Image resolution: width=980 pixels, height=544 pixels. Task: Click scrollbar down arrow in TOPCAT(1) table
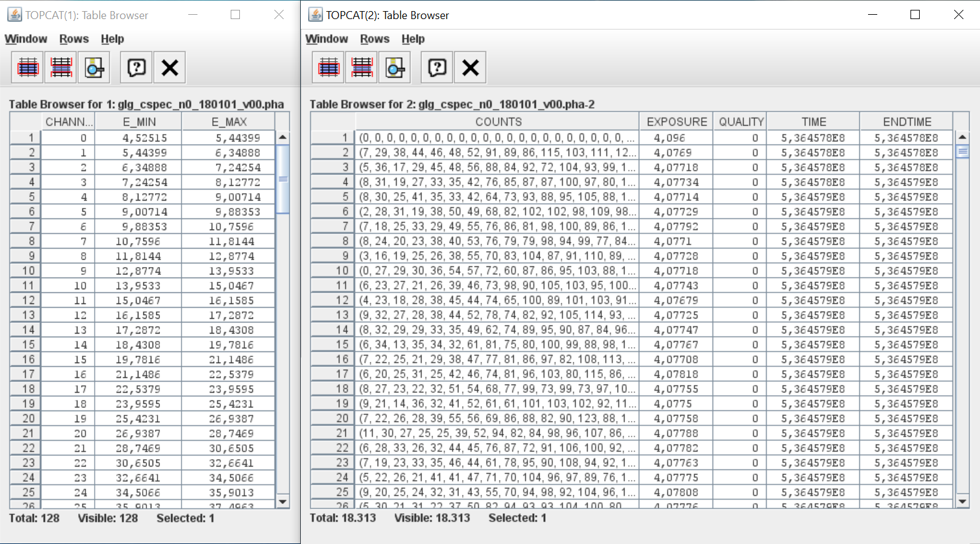pyautogui.click(x=282, y=502)
